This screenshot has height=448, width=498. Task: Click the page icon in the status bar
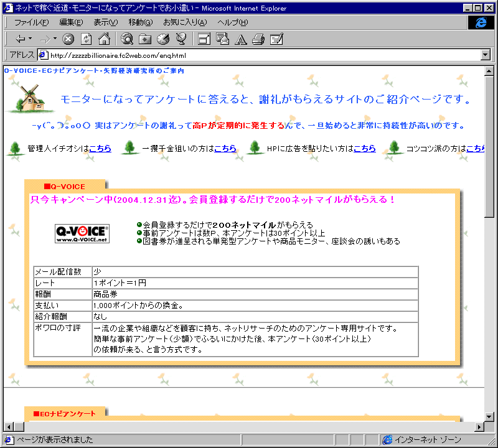click(x=9, y=440)
